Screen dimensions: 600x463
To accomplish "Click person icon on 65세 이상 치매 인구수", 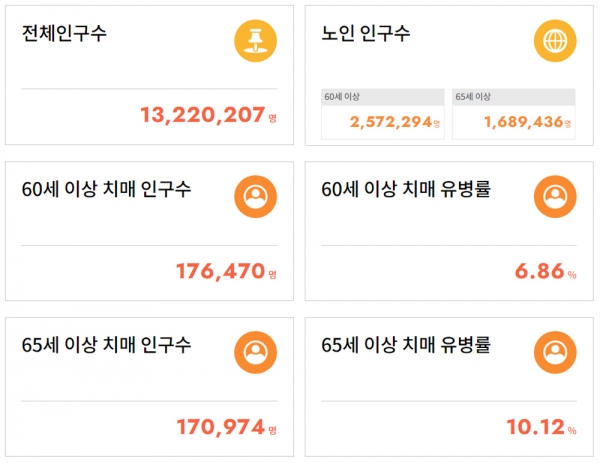I will pyautogui.click(x=256, y=352).
